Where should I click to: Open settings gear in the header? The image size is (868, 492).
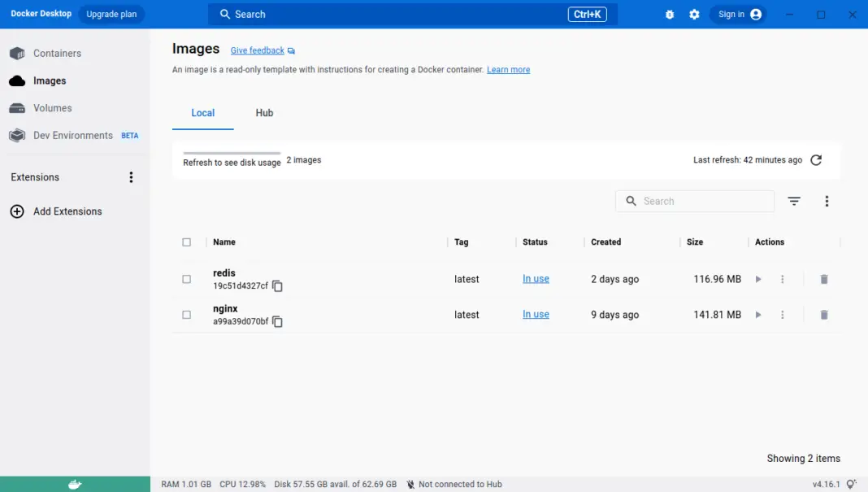(694, 15)
